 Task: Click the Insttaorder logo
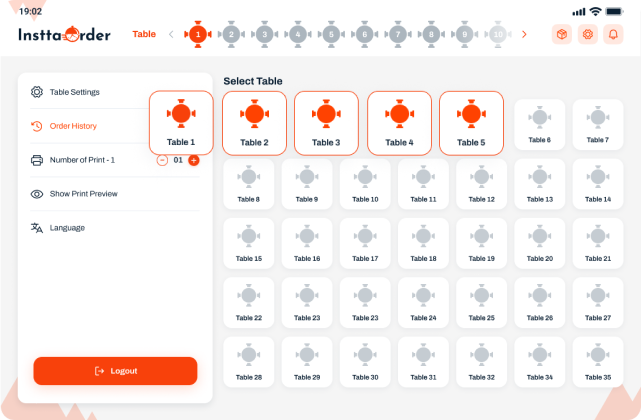tap(64, 34)
